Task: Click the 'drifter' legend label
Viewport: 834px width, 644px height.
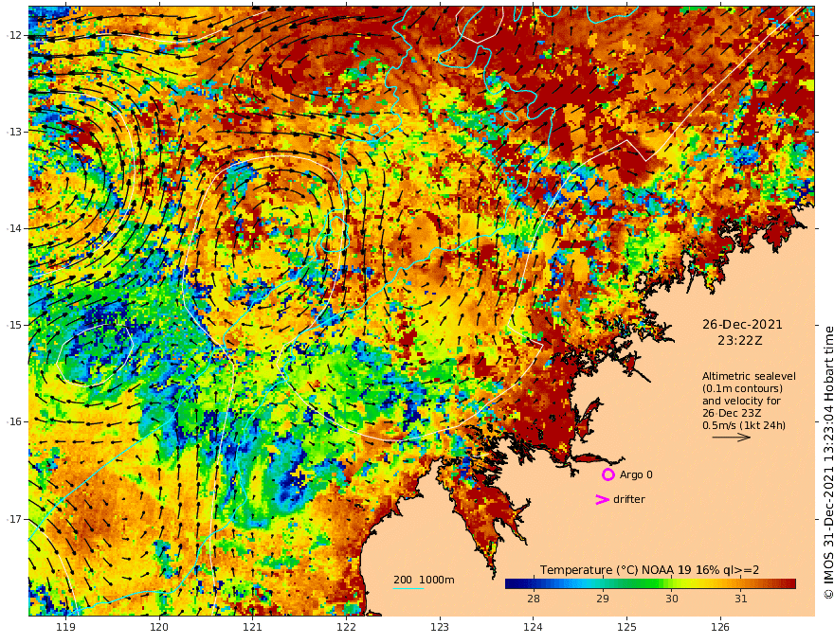Action: pos(629,499)
